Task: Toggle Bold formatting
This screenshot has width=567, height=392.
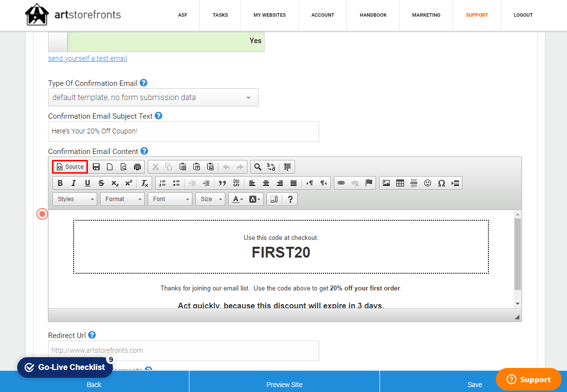Action: click(60, 183)
